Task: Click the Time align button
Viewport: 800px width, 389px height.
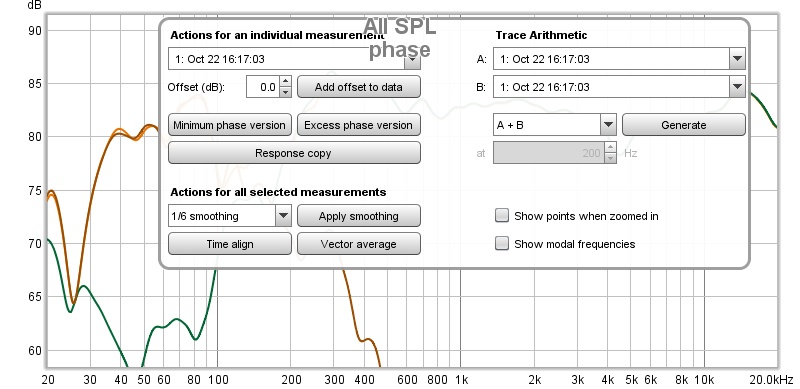Action: [230, 244]
